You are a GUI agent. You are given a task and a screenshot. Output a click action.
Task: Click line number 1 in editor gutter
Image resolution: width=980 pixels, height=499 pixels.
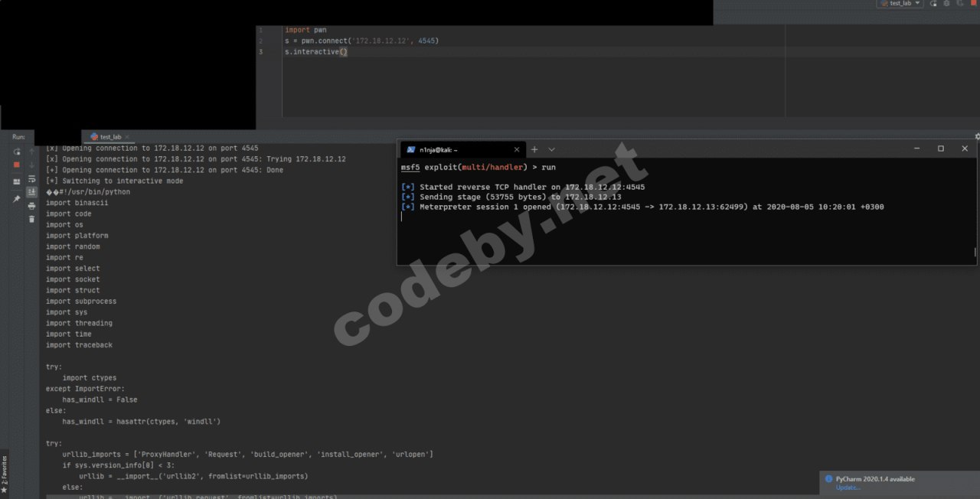pyautogui.click(x=260, y=30)
